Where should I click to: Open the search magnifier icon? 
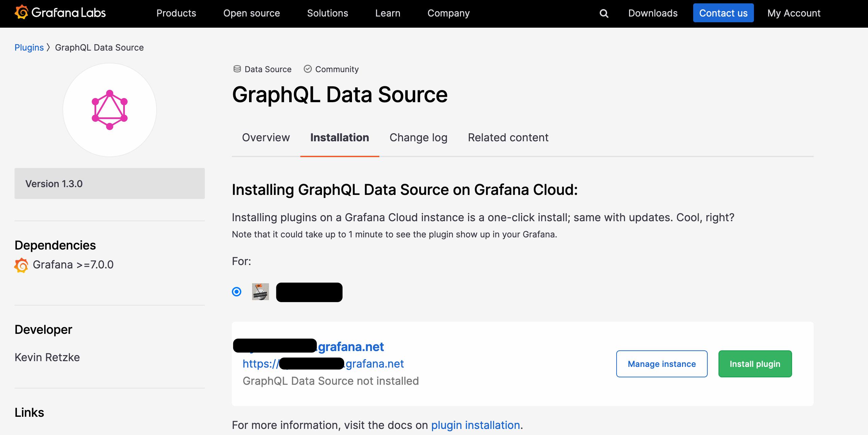pos(604,13)
